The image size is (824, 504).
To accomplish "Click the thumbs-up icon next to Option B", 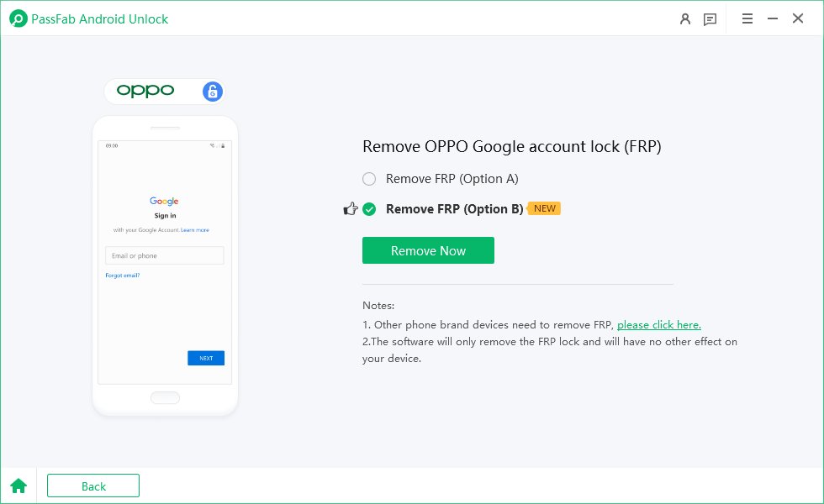I will coord(351,207).
